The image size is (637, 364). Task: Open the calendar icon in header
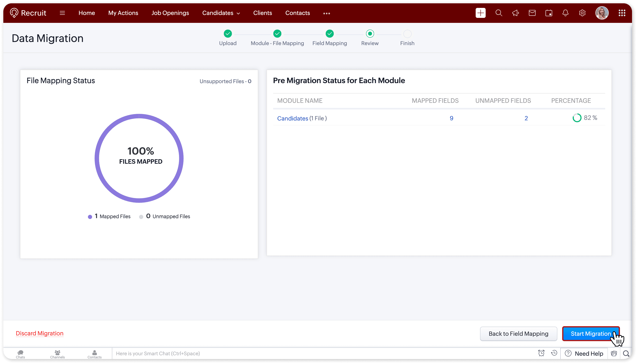click(x=549, y=13)
